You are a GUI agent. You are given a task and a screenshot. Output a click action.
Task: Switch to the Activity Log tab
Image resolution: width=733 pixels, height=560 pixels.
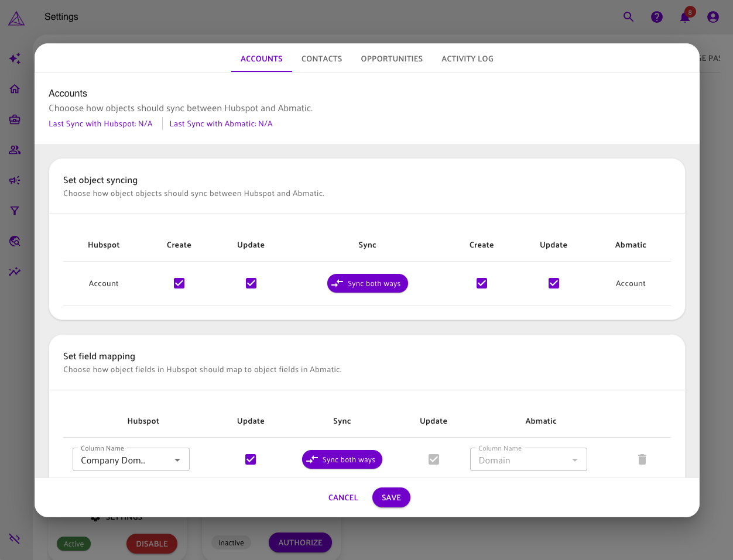(x=467, y=59)
